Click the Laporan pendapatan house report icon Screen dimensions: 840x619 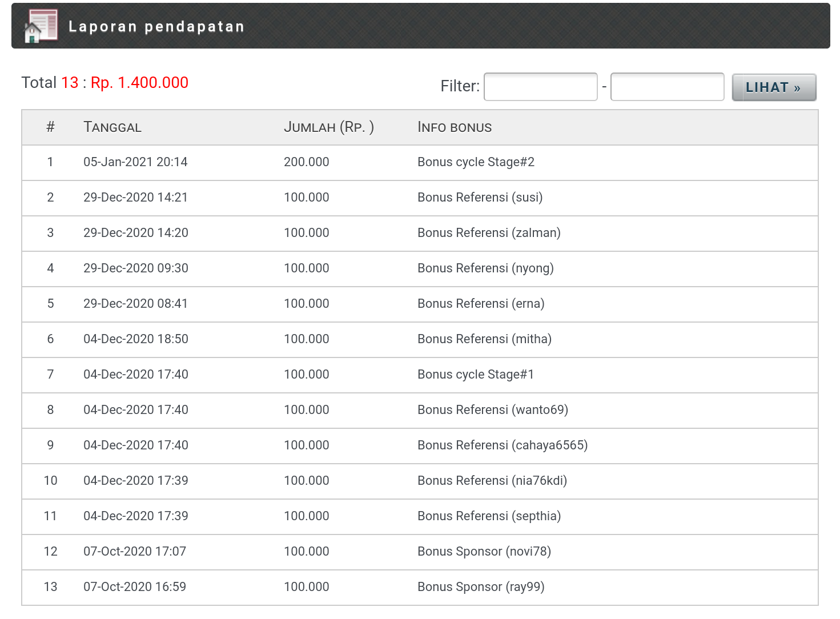pos(41,26)
